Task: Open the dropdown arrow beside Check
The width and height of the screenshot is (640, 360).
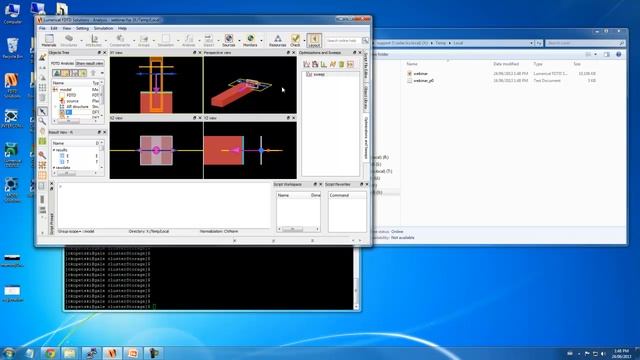Action: [x=304, y=40]
